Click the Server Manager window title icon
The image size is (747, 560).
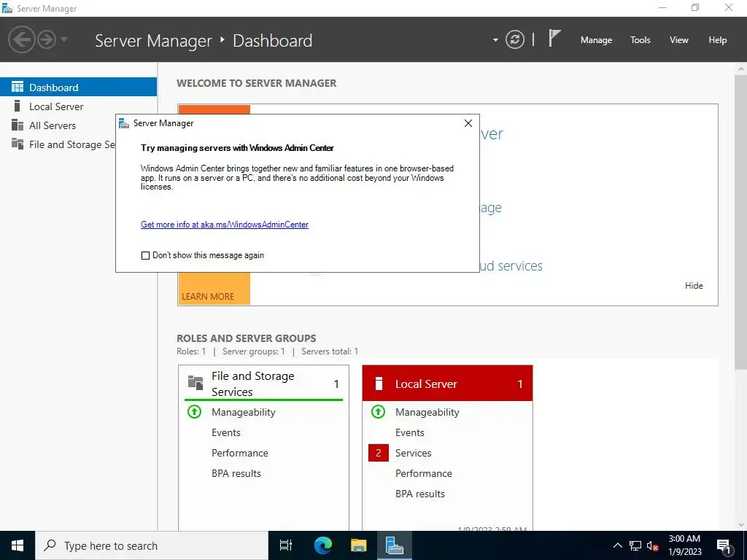coord(7,8)
